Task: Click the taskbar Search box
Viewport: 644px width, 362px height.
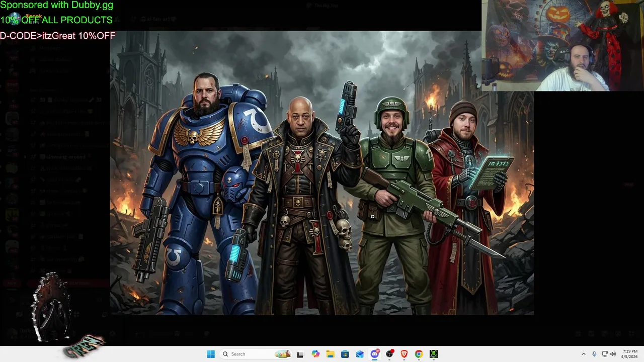Action: click(x=256, y=354)
